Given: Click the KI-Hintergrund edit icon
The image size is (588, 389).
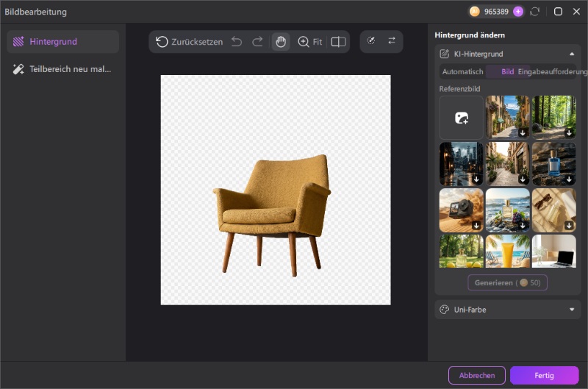Looking at the screenshot, I should click(x=445, y=54).
